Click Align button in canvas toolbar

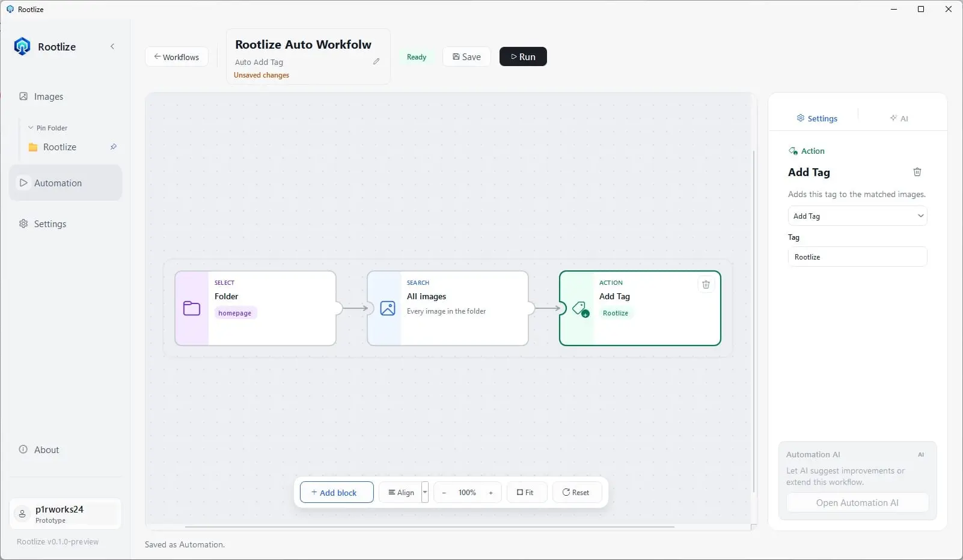click(401, 493)
